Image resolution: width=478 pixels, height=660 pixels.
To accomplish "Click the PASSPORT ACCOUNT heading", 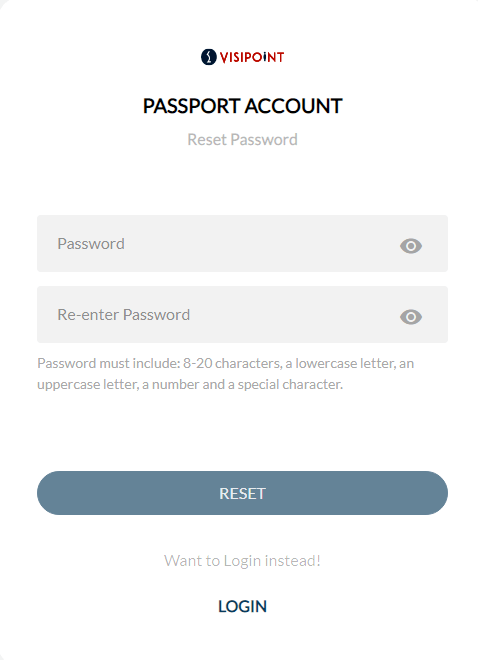I will pos(242,106).
